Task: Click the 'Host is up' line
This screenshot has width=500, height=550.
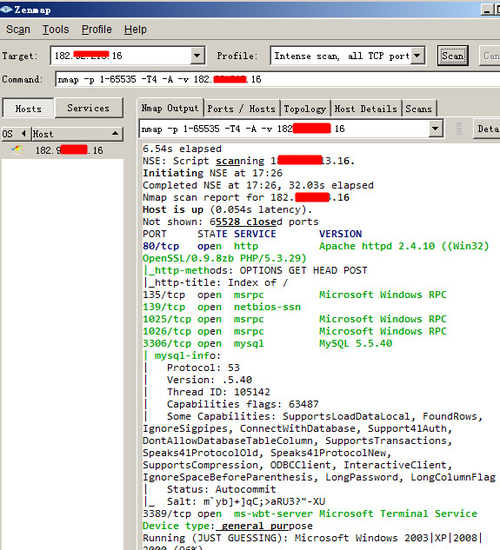Action: [x=227, y=210]
